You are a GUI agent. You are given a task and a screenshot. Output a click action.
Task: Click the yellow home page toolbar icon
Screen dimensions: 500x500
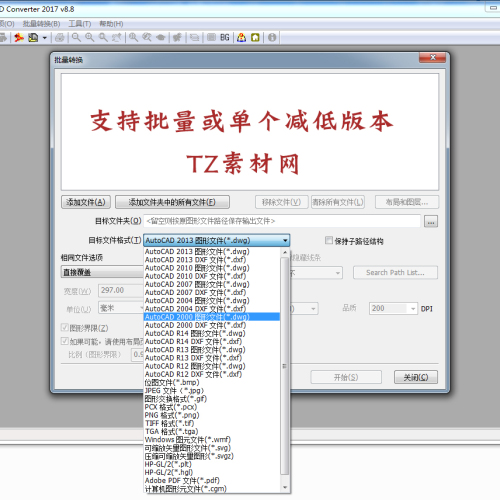click(x=255, y=37)
